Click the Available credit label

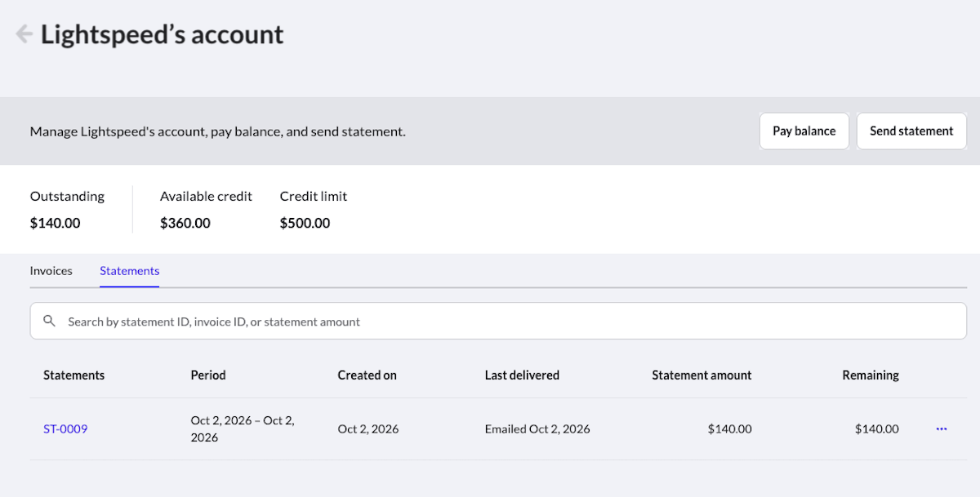pyautogui.click(x=206, y=196)
